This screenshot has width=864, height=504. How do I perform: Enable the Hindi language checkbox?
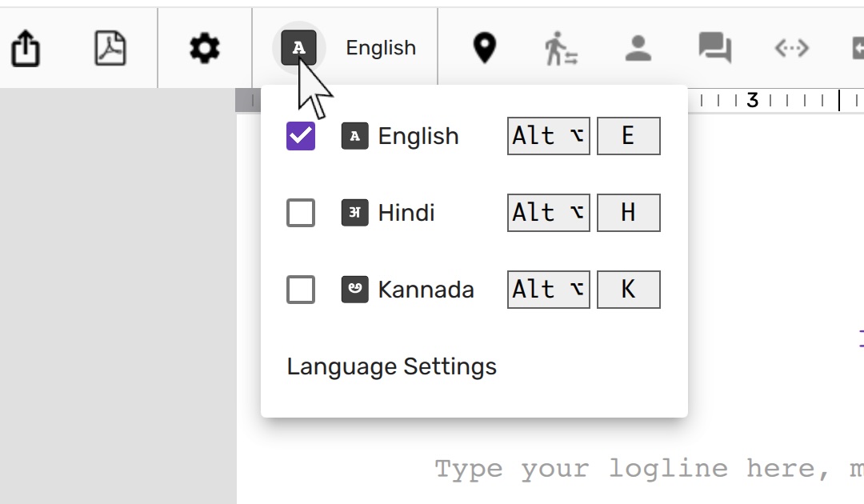[301, 213]
